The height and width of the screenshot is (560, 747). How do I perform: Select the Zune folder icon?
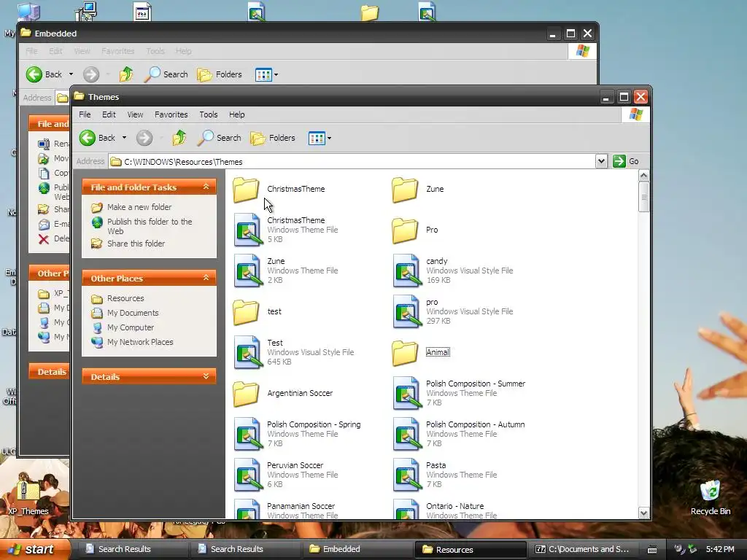tap(405, 190)
